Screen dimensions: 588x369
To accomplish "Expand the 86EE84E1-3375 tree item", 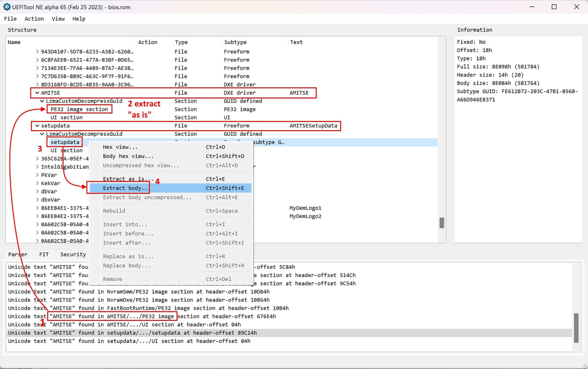I will pos(37,208).
